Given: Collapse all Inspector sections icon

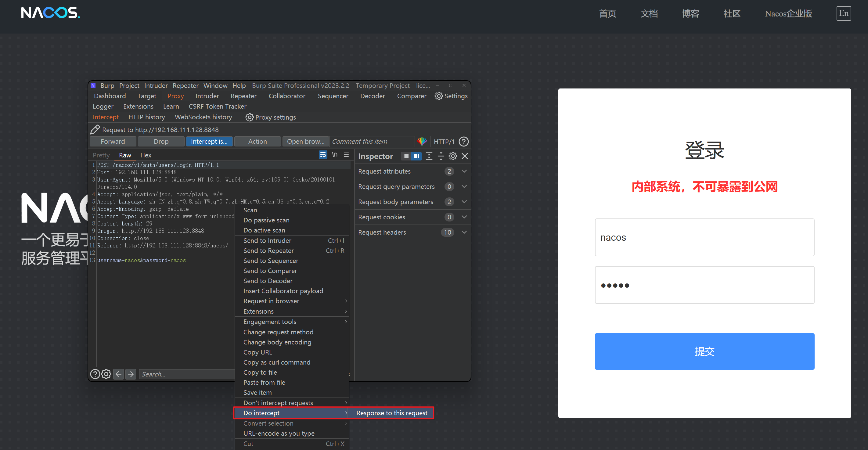Looking at the screenshot, I should tap(441, 156).
